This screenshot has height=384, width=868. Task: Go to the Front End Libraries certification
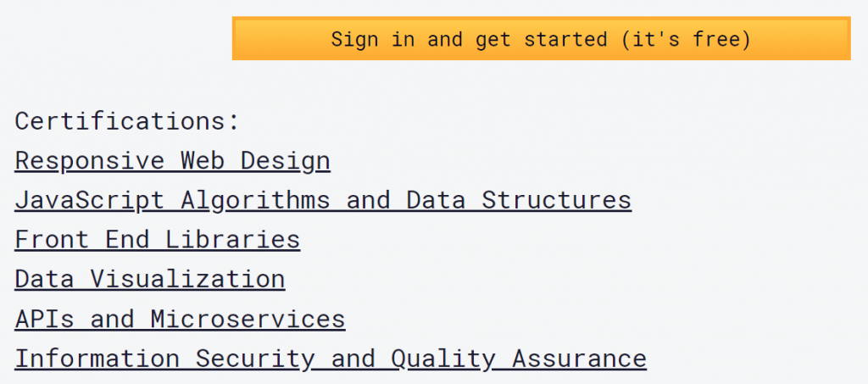click(157, 240)
